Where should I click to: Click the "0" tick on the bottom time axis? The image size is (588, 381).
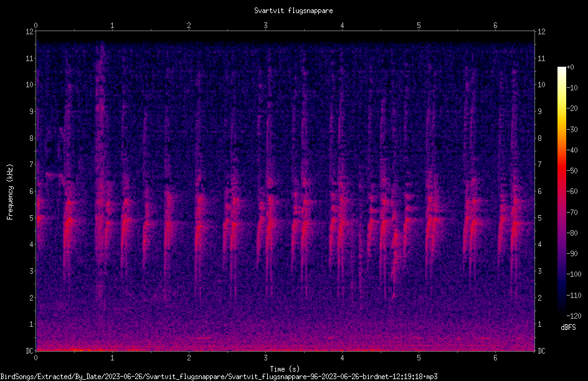pos(36,358)
